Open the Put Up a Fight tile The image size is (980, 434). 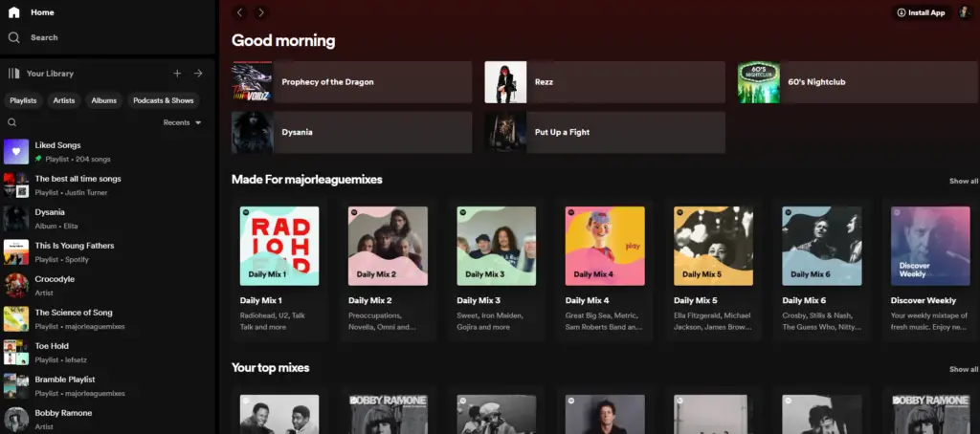(605, 132)
